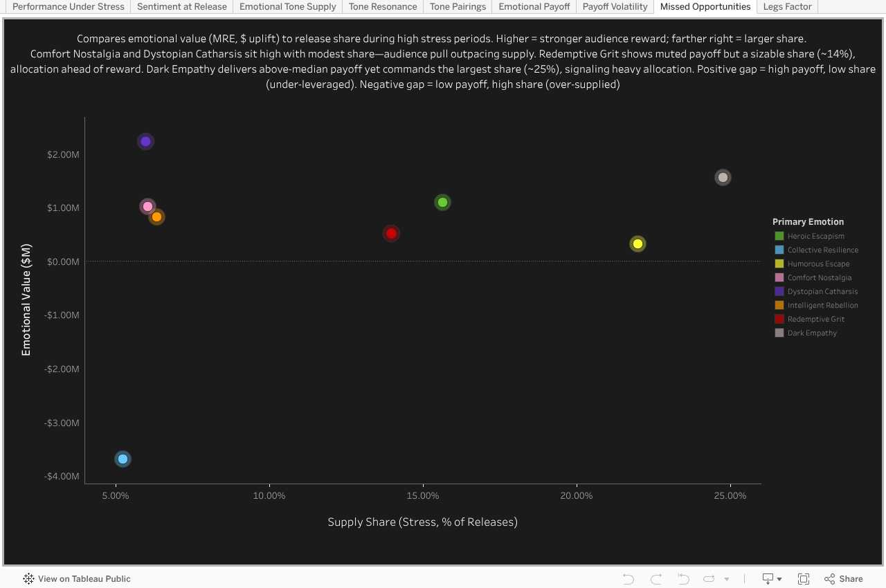Image resolution: width=886 pixels, height=588 pixels.
Task: Click the green Heroic Escapism legend swatch
Action: click(x=779, y=237)
